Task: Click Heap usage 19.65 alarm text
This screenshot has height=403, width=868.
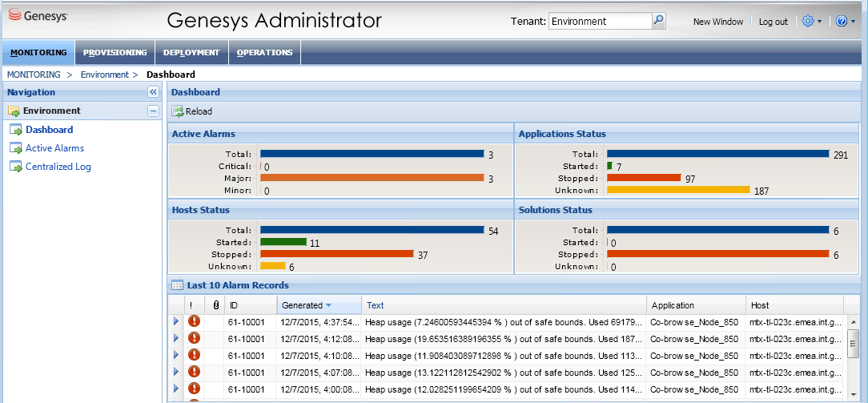Action: pyautogui.click(x=503, y=338)
